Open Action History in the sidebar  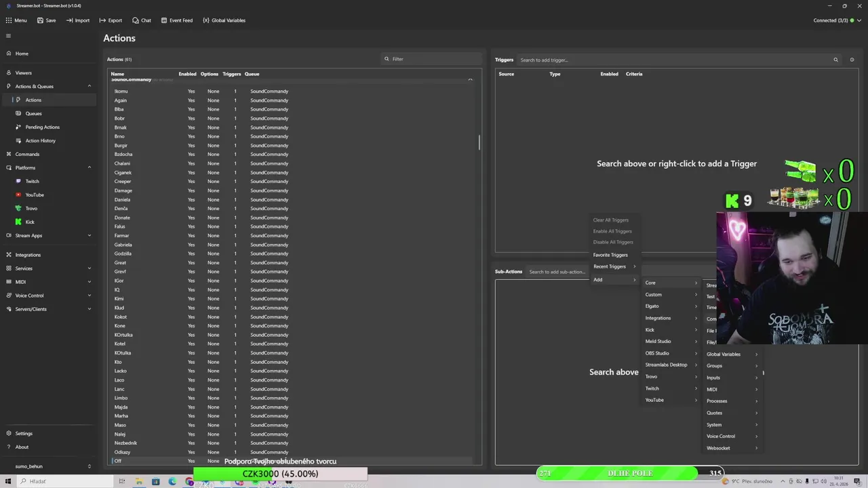[x=40, y=140]
